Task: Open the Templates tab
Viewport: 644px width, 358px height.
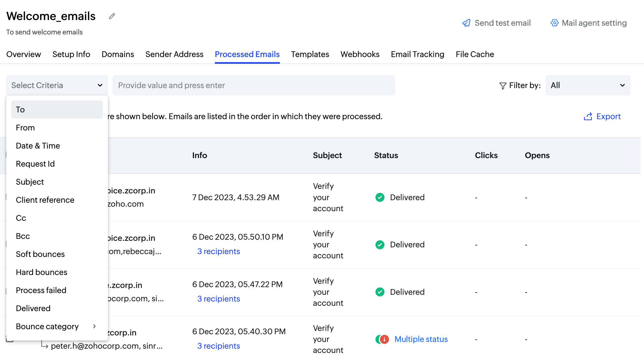Action: coord(310,54)
